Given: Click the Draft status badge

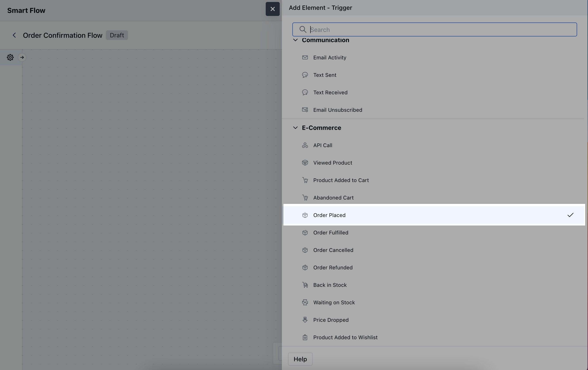Looking at the screenshot, I should click(117, 35).
